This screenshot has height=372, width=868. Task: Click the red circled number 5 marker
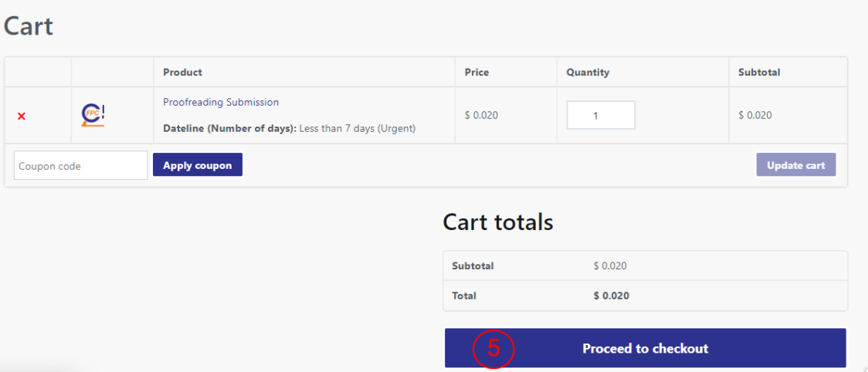pos(493,349)
